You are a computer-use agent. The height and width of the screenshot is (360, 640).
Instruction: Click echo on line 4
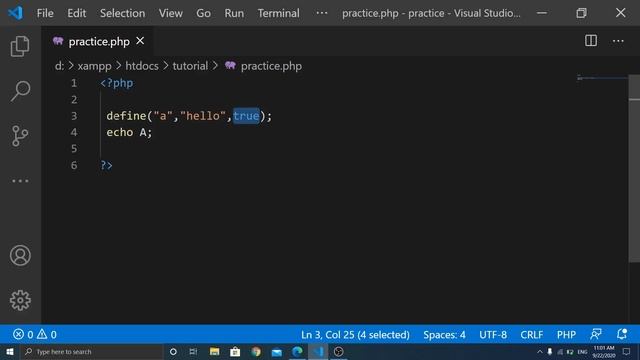pyautogui.click(x=120, y=132)
